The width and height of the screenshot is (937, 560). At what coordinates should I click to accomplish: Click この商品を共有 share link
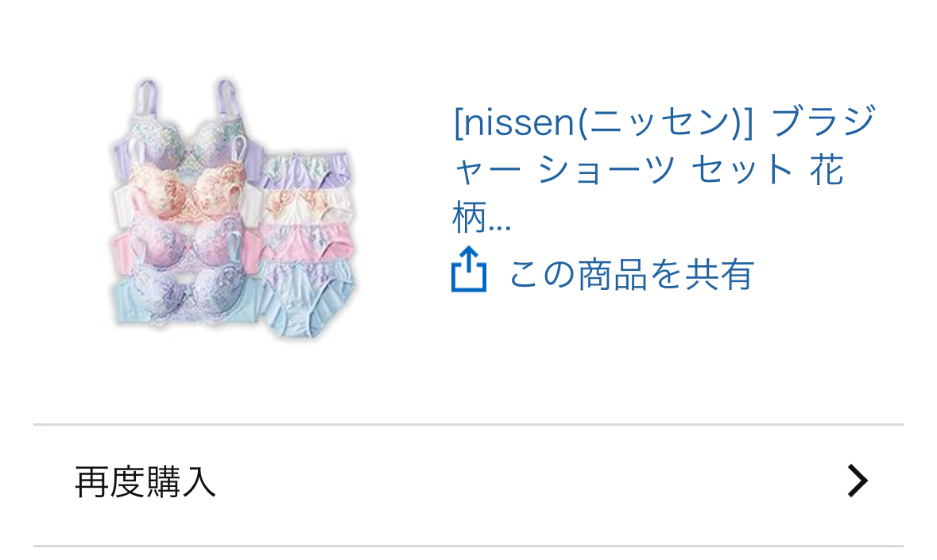click(631, 274)
